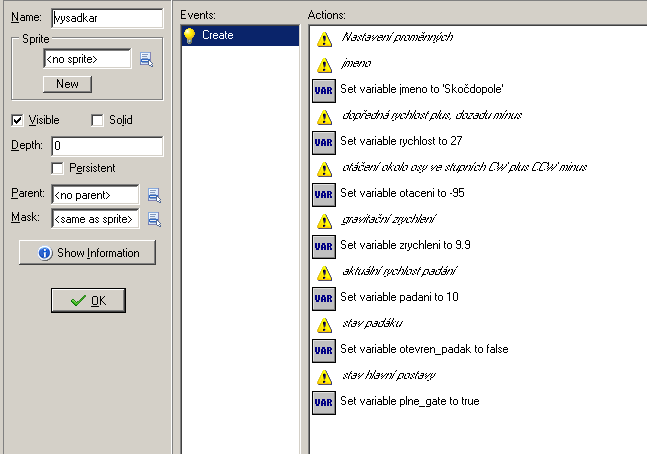Open the mask chooser icon
The width and height of the screenshot is (647, 454).
tap(154, 219)
